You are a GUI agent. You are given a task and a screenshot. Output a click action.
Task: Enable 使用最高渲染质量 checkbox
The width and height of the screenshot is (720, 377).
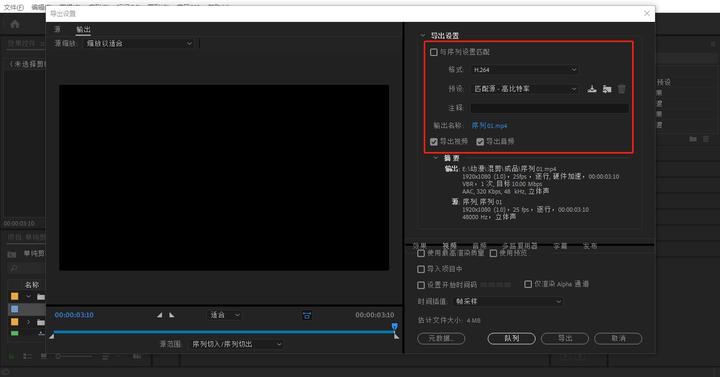[421, 253]
